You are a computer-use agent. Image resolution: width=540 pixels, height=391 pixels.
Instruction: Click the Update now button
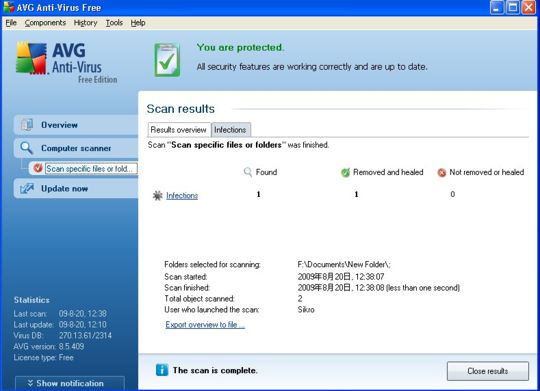coord(76,188)
